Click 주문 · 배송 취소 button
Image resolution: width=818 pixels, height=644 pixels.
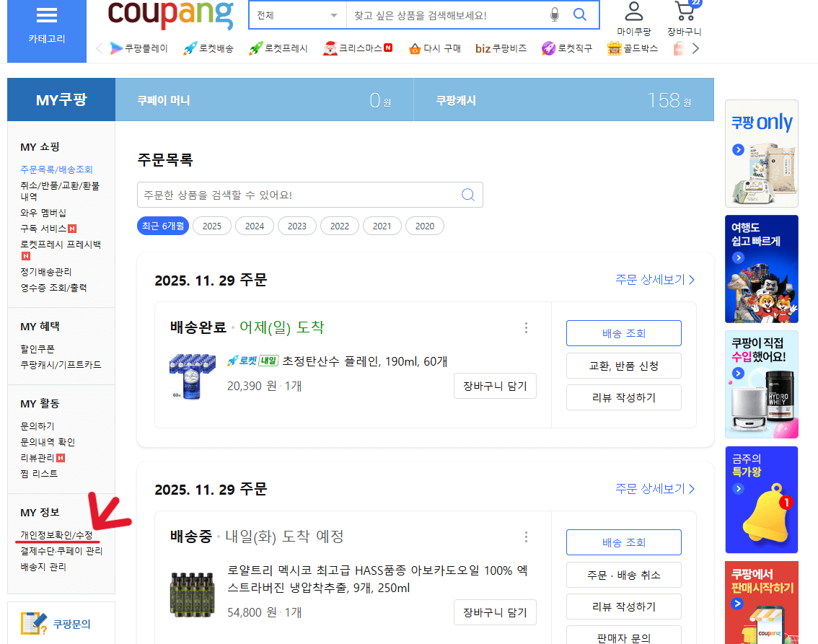point(624,575)
